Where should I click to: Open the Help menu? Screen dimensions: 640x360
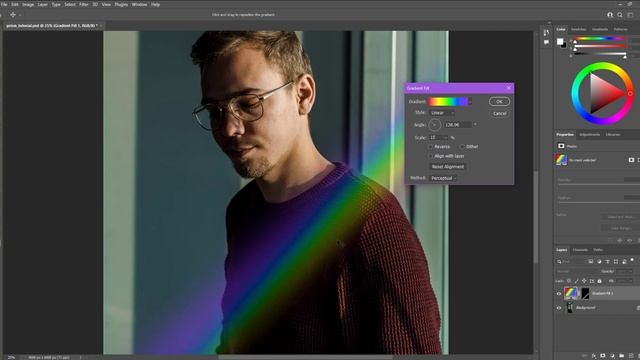pyautogui.click(x=155, y=4)
